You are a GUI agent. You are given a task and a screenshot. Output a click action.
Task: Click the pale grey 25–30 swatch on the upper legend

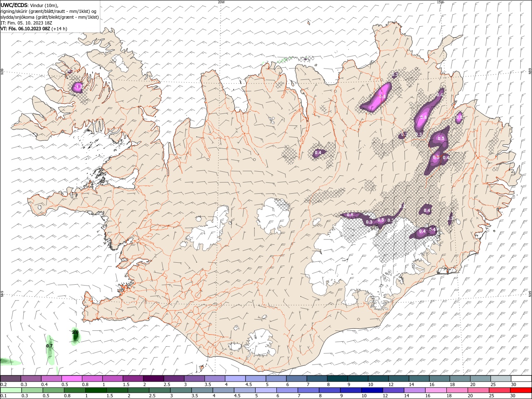coord(501,379)
